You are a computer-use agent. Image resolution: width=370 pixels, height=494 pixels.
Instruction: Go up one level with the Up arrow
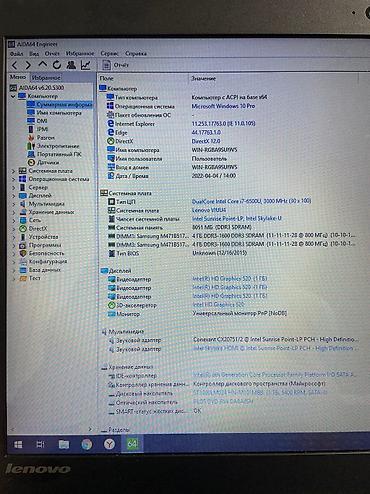coord(42,64)
